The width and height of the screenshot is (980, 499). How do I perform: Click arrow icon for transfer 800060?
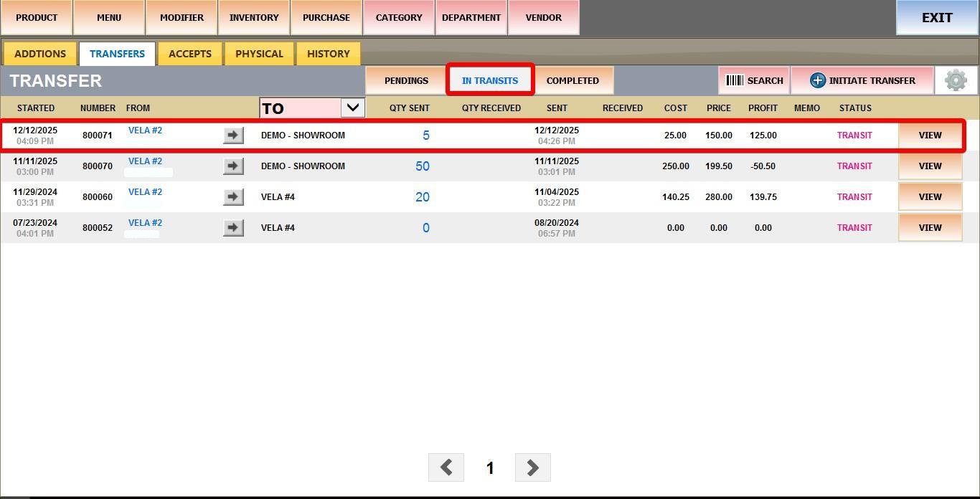click(x=233, y=197)
